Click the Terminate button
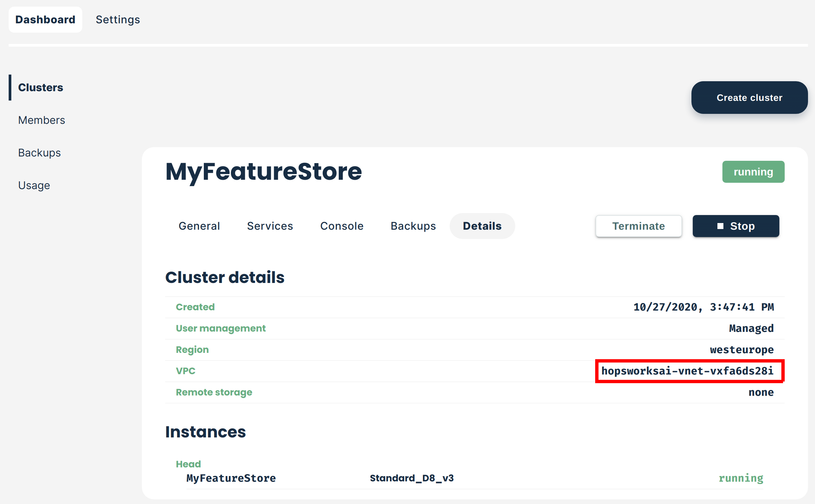 pyautogui.click(x=638, y=226)
